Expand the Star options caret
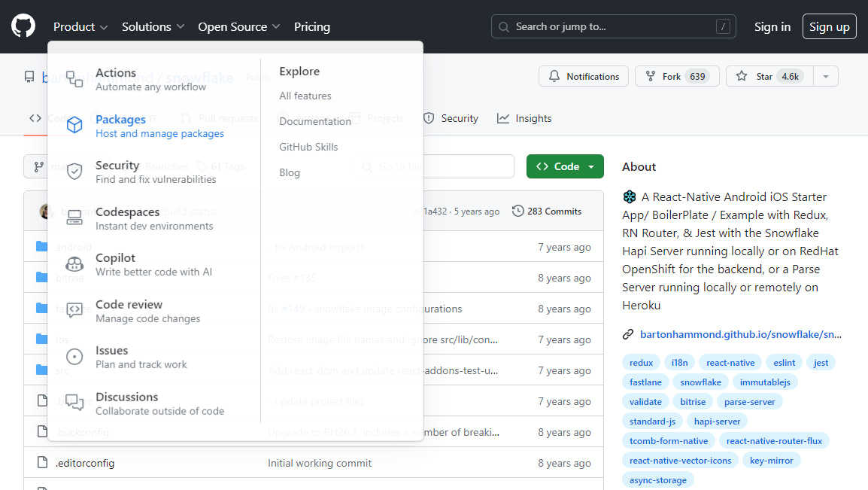This screenshot has width=868, height=490. click(x=825, y=76)
